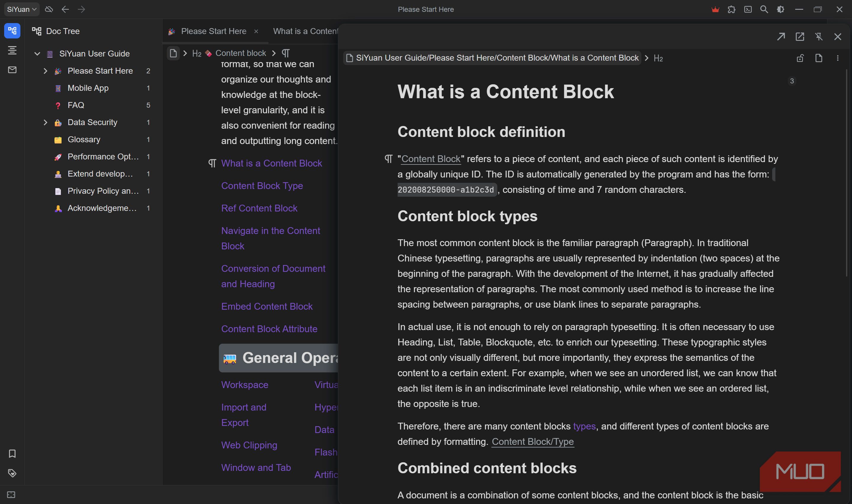The image size is (852, 504).
Task: Toggle the read-only lock icon
Action: (800, 58)
